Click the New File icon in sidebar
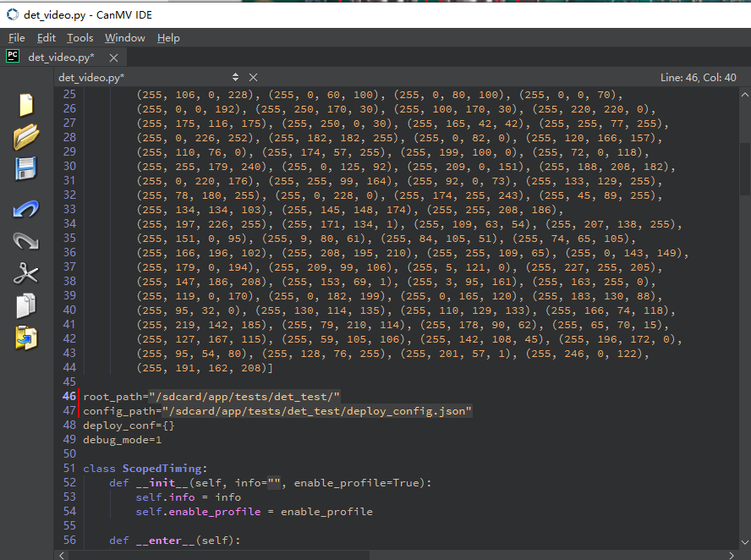The width and height of the screenshot is (751, 560). (x=26, y=105)
